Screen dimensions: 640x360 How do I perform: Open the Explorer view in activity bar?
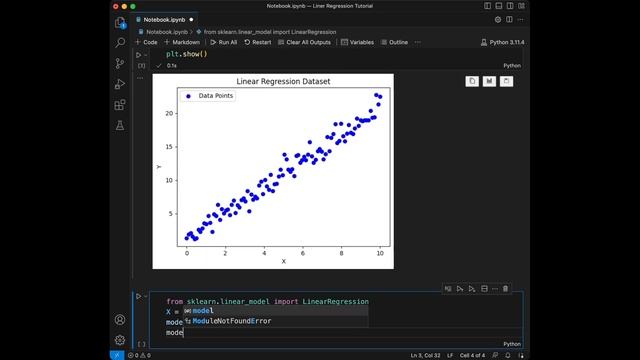pos(120,22)
